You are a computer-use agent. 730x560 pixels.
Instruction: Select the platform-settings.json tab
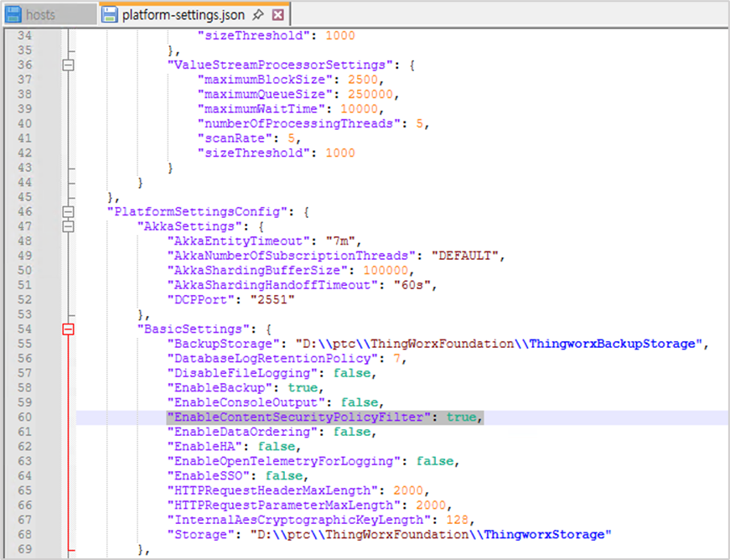pos(194,14)
